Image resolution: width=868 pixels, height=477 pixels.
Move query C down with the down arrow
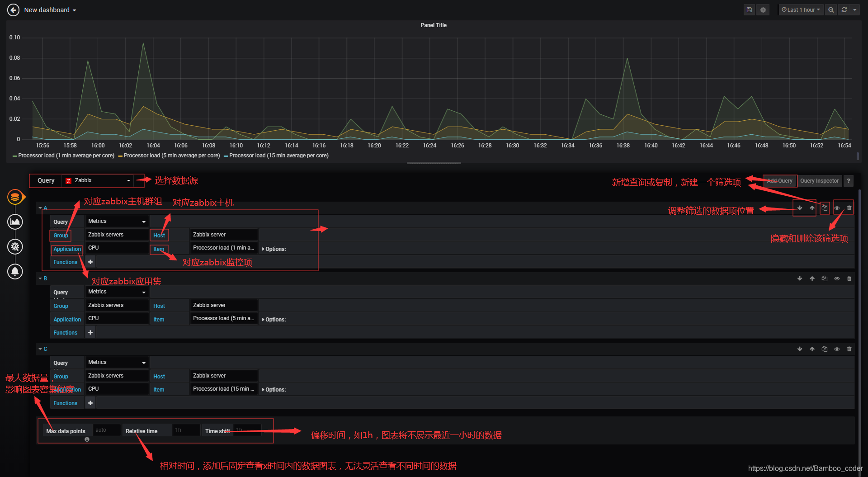click(x=800, y=349)
